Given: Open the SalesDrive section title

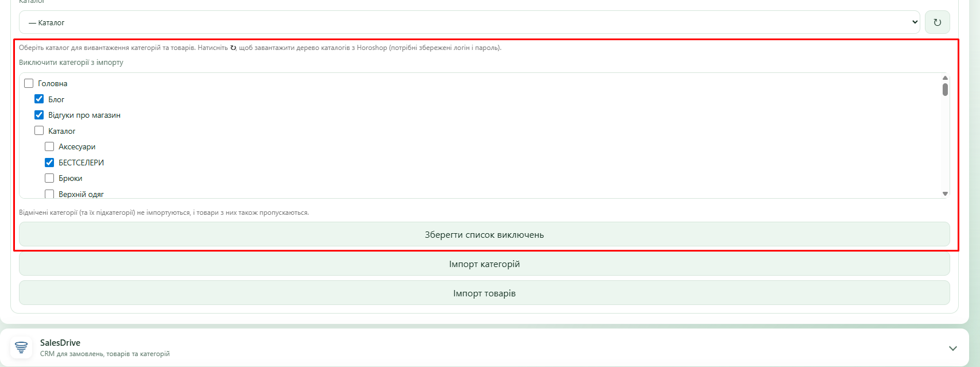Looking at the screenshot, I should pos(60,343).
